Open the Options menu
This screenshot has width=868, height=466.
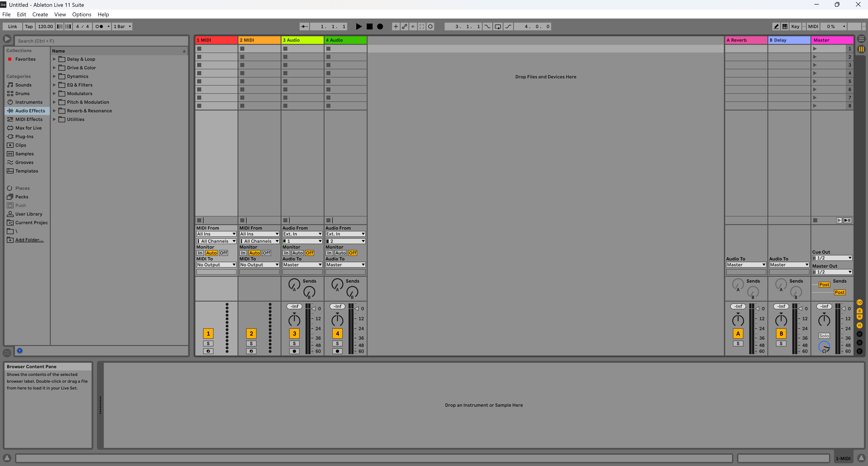pyautogui.click(x=82, y=14)
